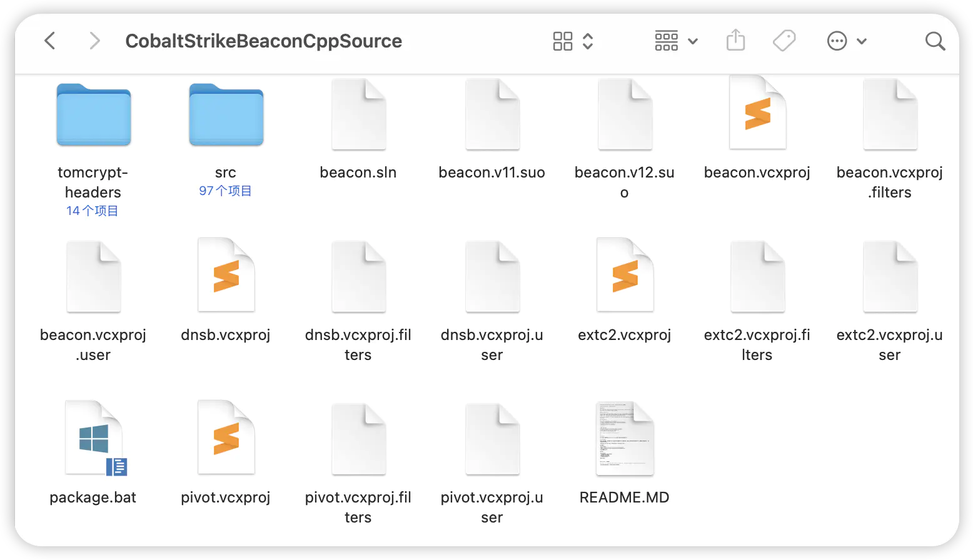Select the pivot.vcxproj file
The image size is (973, 560).
point(226,439)
